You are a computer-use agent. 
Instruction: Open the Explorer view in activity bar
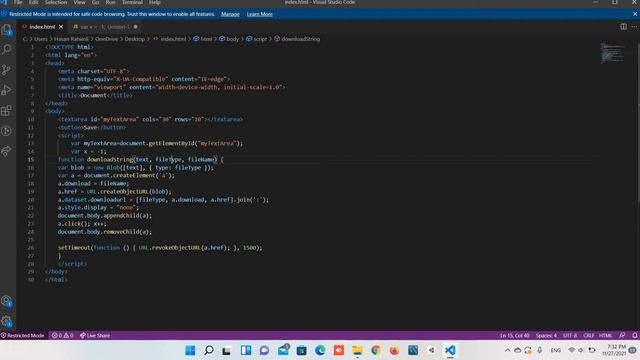click(x=7, y=30)
